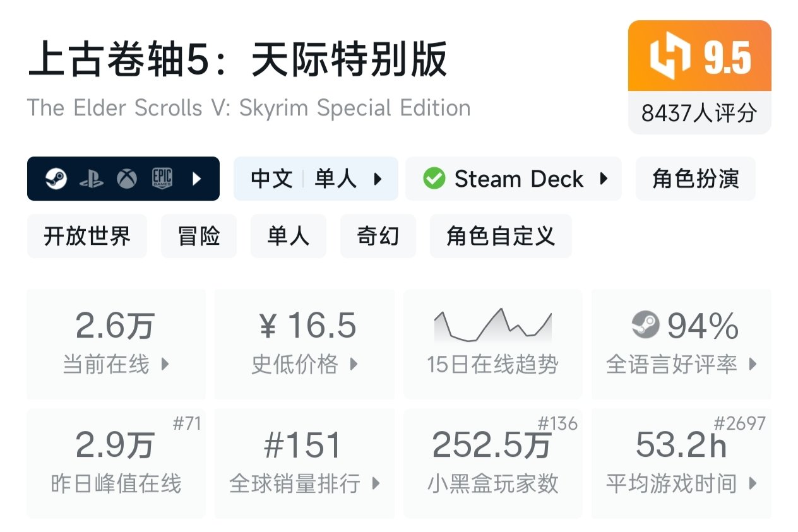Open the 15日在线趋势 trend chart
Screen dimensions: 798x532
(492, 345)
